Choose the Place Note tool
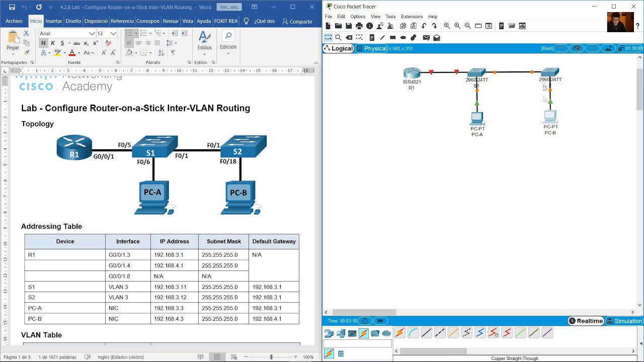 point(372,38)
